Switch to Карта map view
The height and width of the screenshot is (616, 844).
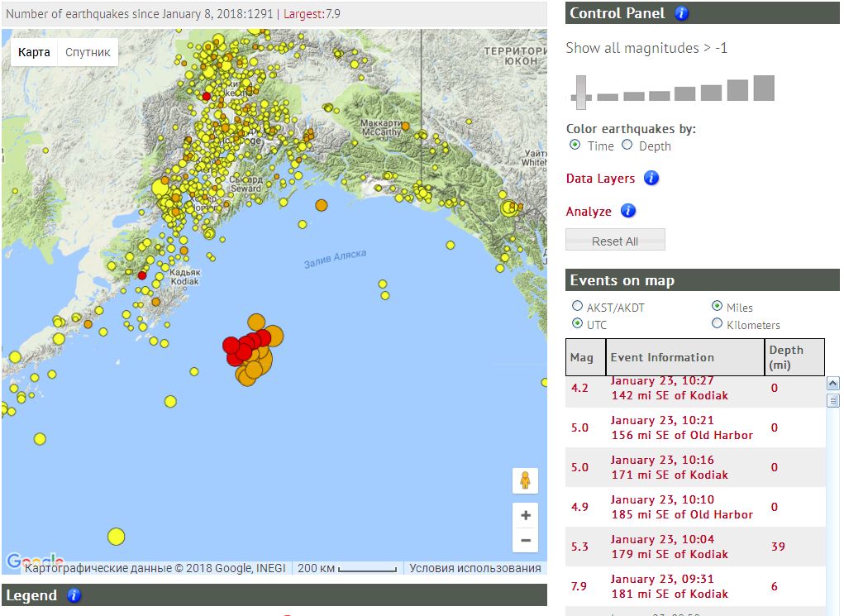tap(34, 52)
